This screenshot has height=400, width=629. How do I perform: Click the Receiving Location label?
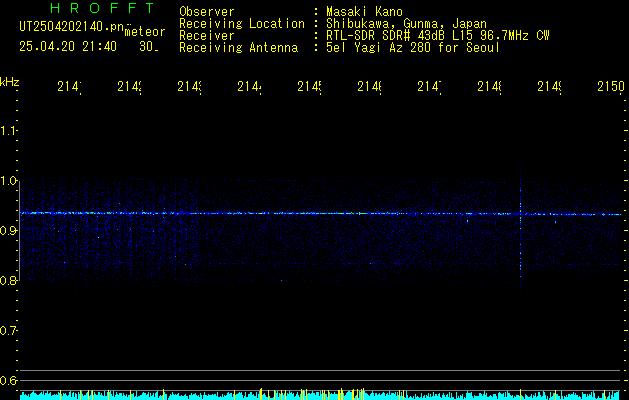pyautogui.click(x=242, y=24)
